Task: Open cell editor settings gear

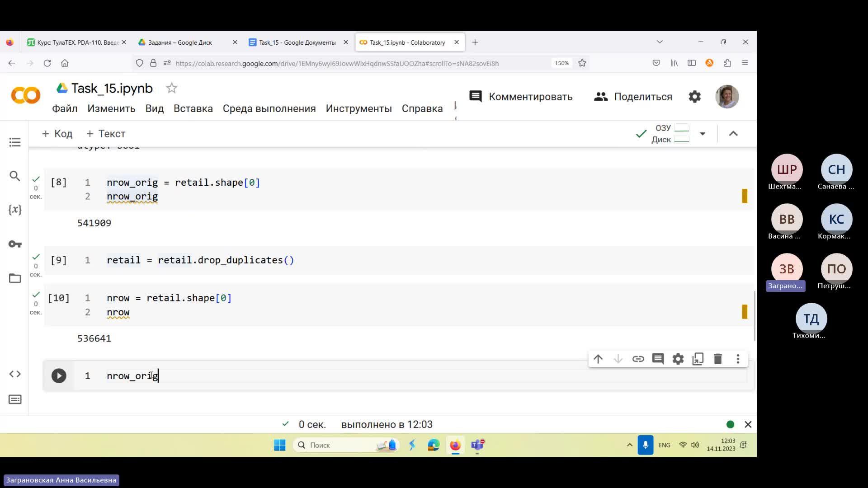Action: (678, 359)
